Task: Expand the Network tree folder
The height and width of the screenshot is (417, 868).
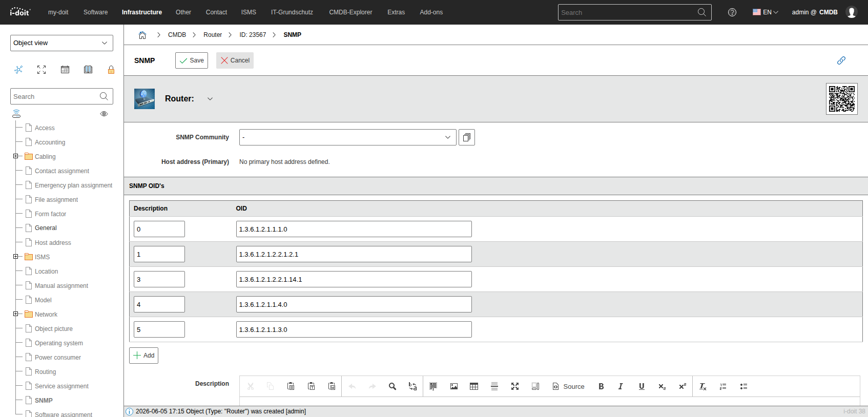Action: [16, 314]
